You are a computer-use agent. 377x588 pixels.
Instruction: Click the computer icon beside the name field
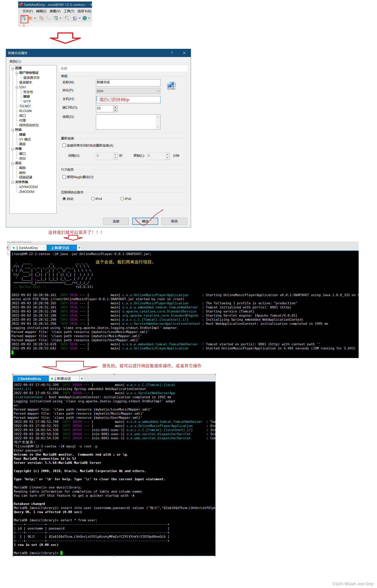pos(171,86)
